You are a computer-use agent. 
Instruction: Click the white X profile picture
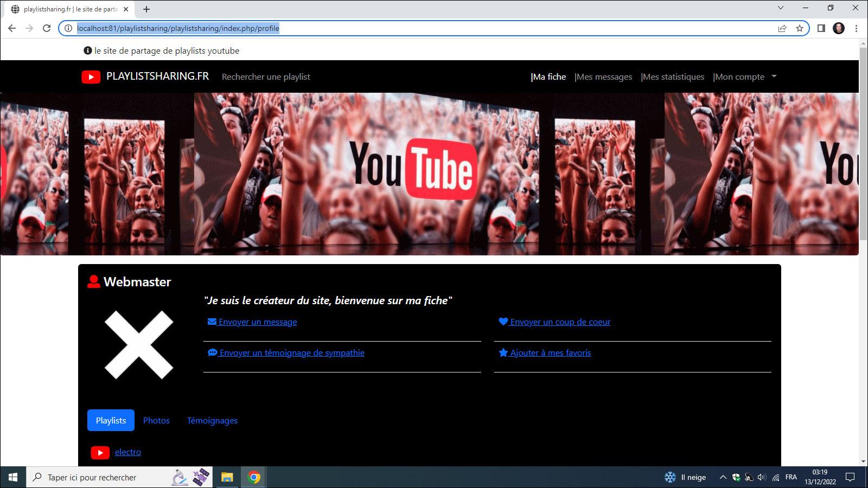pyautogui.click(x=139, y=345)
